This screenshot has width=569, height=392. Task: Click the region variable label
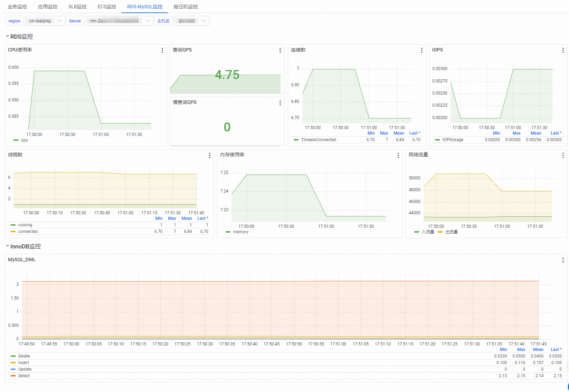tap(15, 21)
